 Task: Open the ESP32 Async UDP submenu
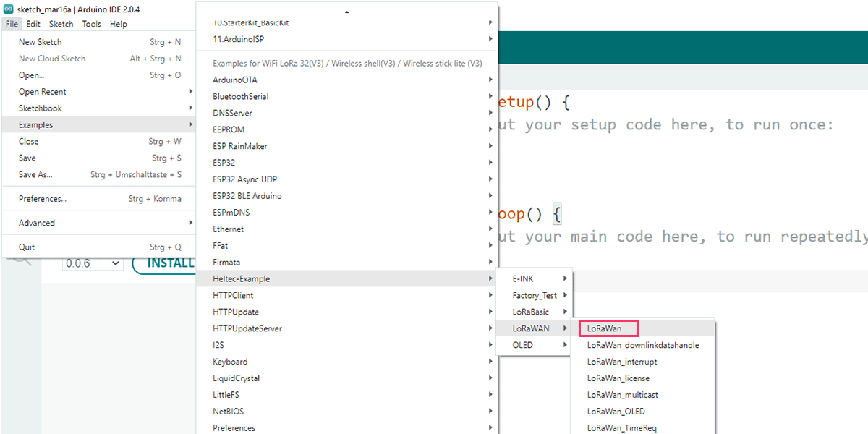tap(347, 179)
